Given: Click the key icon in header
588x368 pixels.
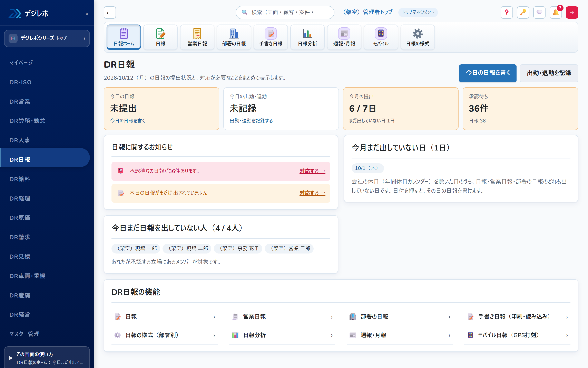Looking at the screenshot, I should (523, 12).
